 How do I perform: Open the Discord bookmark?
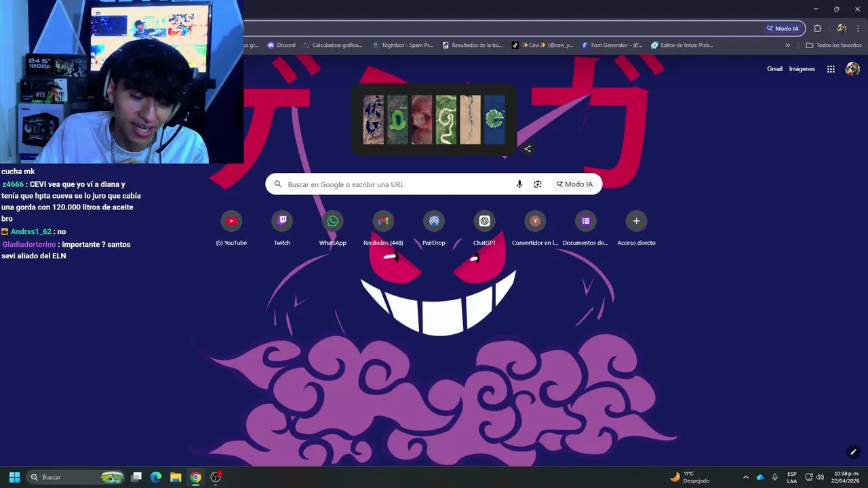point(281,45)
